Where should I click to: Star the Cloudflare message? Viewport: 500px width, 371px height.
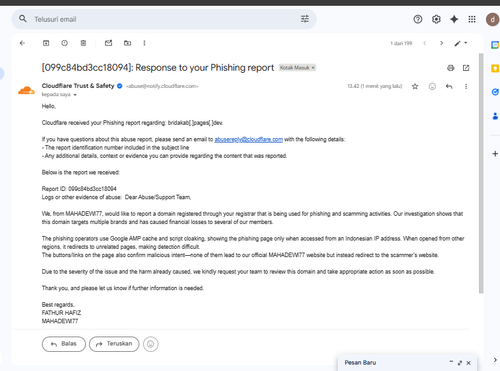pos(415,86)
